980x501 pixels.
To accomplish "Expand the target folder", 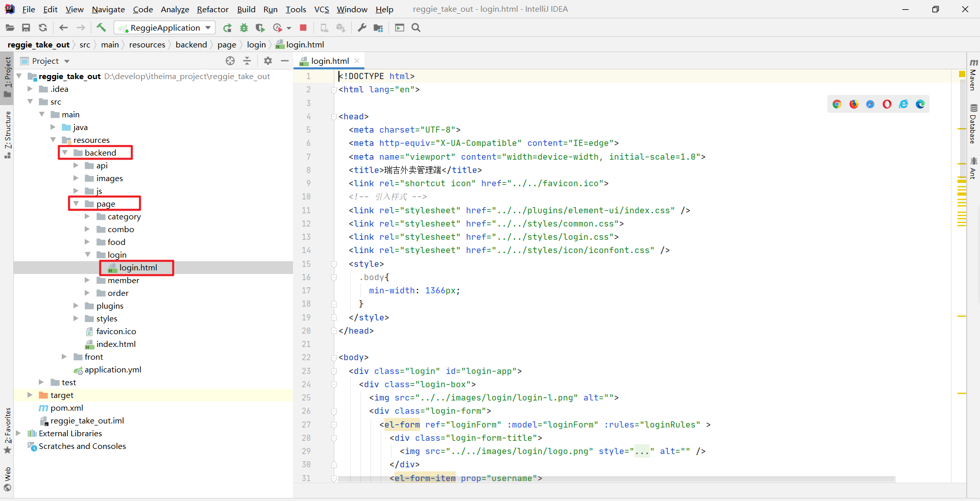I will point(30,395).
